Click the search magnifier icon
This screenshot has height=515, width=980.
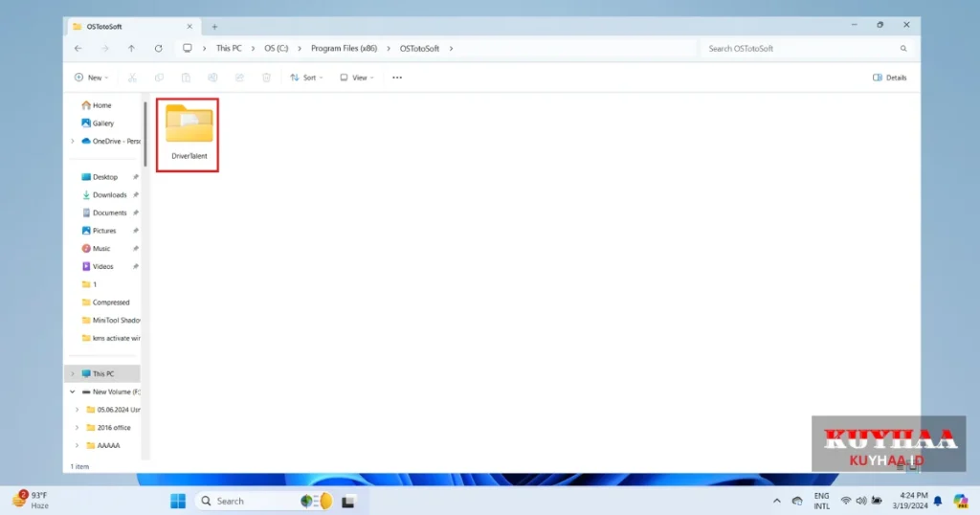(x=903, y=48)
